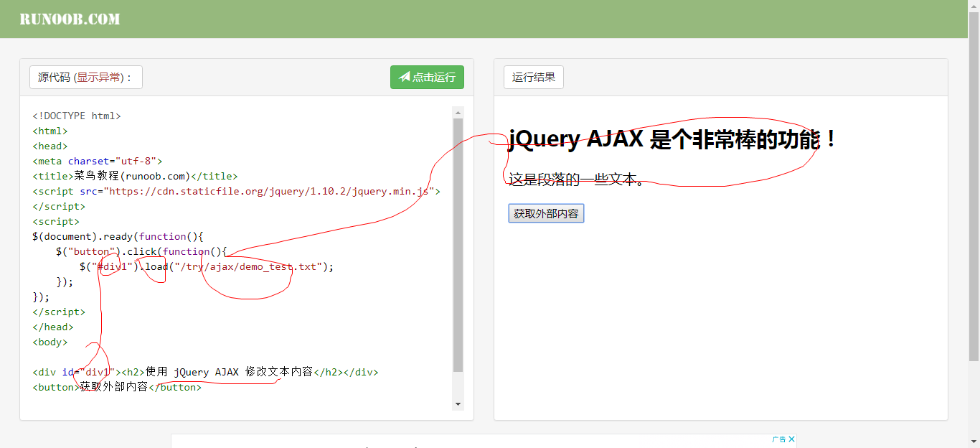The width and height of the screenshot is (980, 448).
Task: Click paragraph 这是段落的一些文本。
Action: [576, 179]
